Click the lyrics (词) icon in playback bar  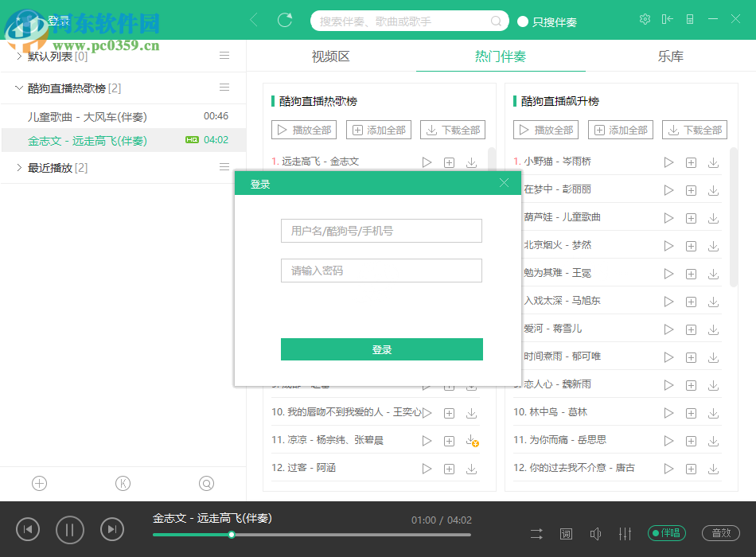(x=566, y=533)
